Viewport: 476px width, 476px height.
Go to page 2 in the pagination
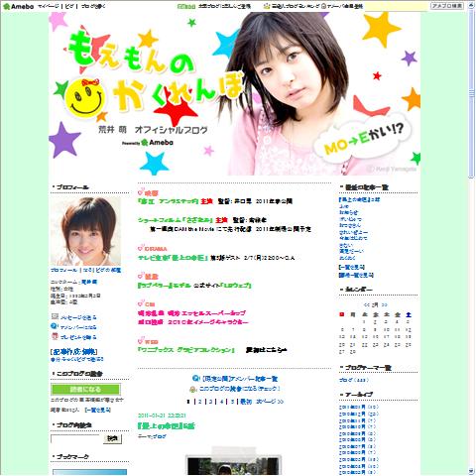200,402
